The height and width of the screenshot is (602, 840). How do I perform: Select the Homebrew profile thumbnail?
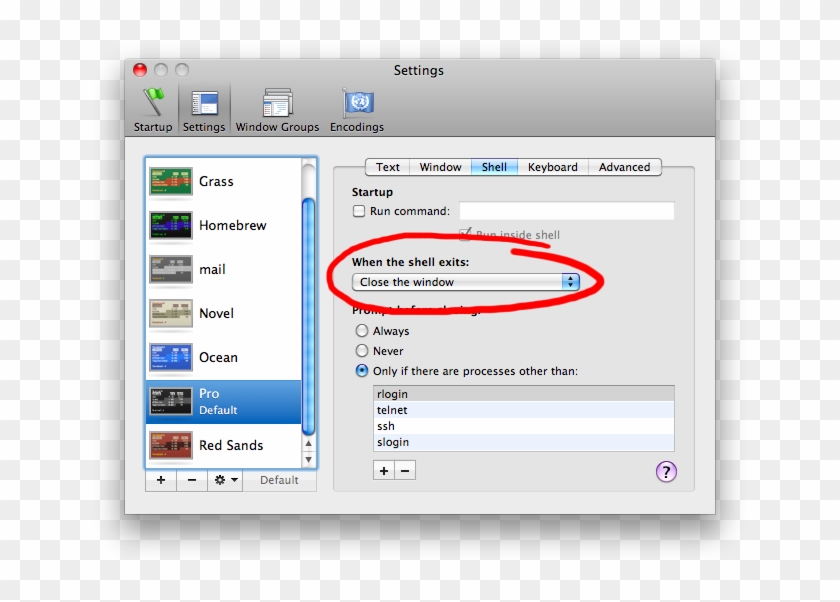coord(170,225)
